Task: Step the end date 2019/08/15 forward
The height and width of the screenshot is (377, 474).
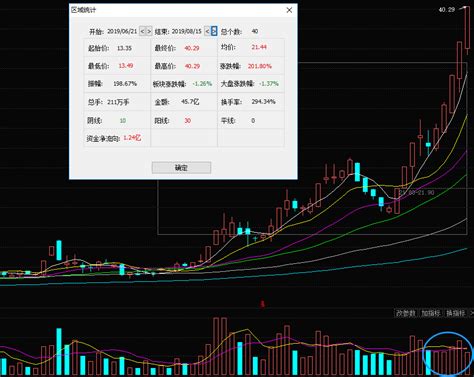Action: pos(214,31)
